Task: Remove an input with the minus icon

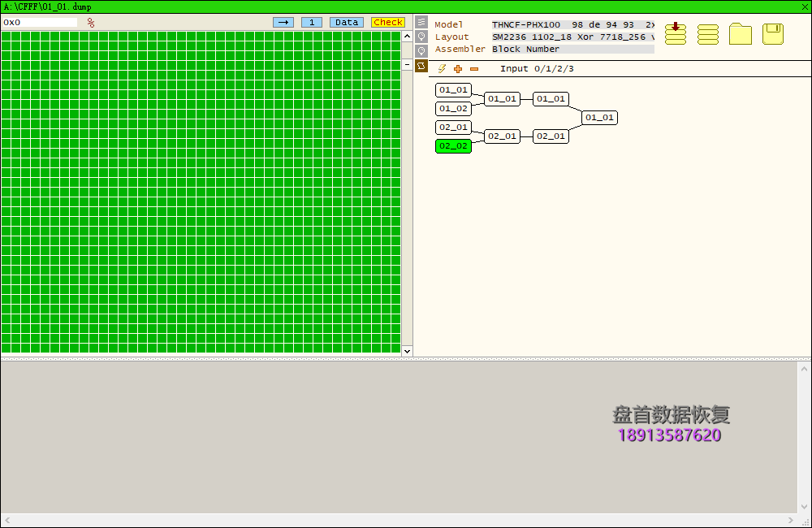Action: pyautogui.click(x=474, y=68)
